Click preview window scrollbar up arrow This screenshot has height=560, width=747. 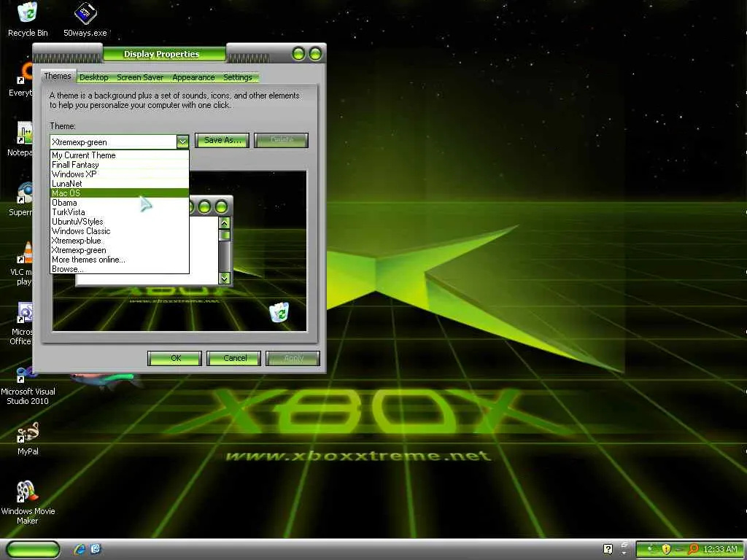[225, 222]
